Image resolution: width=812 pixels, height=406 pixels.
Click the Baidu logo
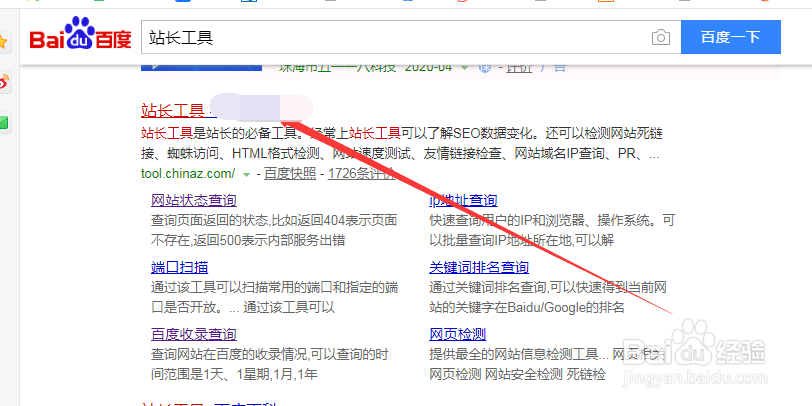(80, 35)
